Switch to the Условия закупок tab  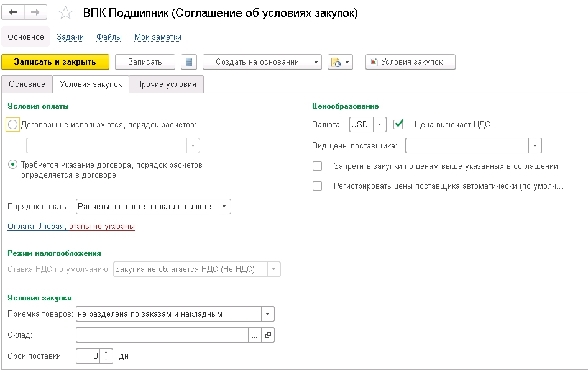[91, 84]
